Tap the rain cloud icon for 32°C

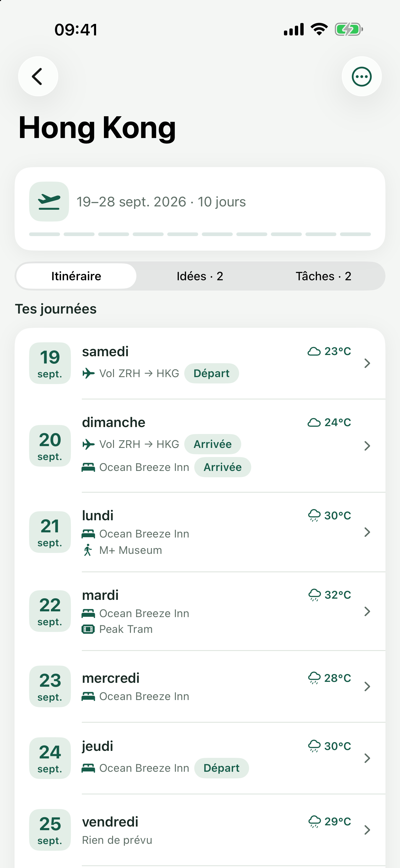pyautogui.click(x=315, y=595)
